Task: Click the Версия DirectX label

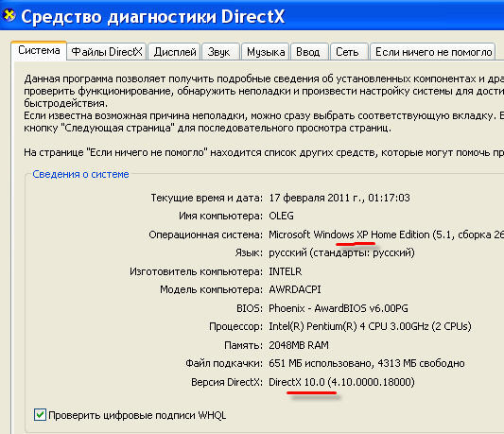Action: pos(227,382)
